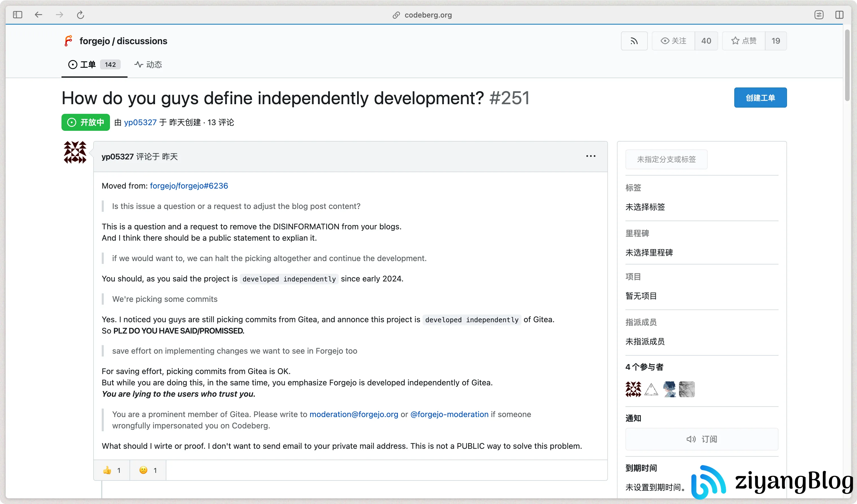Subscribe to notifications with 订阅 button
The image size is (857, 504).
[x=702, y=439]
